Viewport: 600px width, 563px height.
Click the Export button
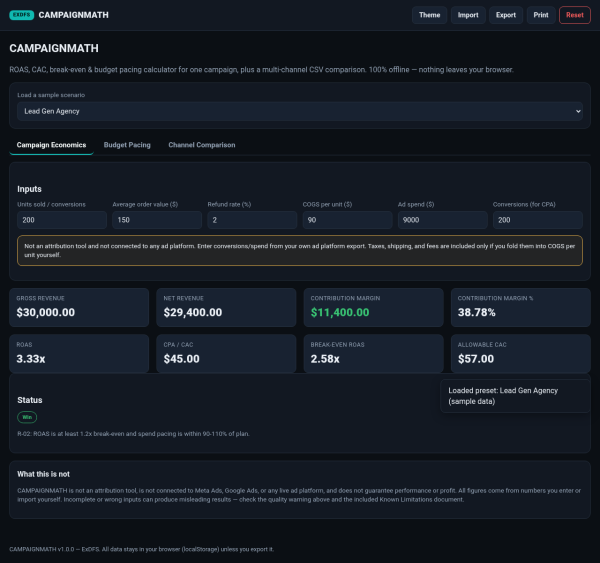506,15
